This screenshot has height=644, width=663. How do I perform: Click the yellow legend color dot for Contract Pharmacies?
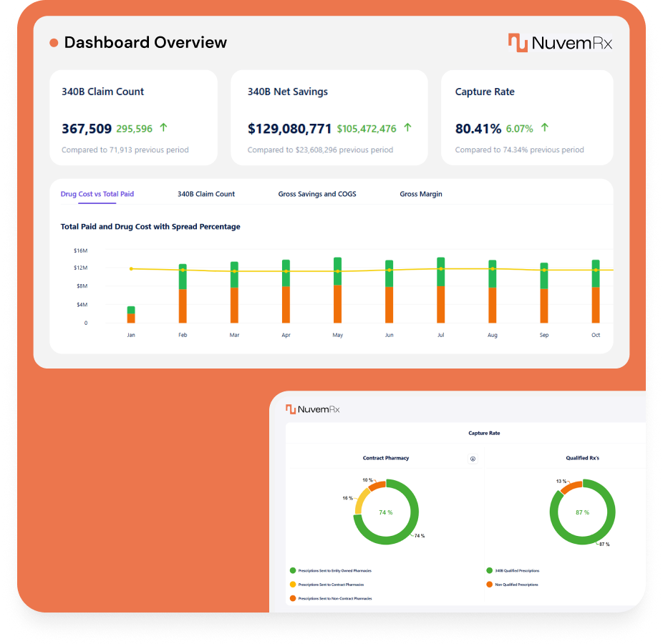(292, 585)
